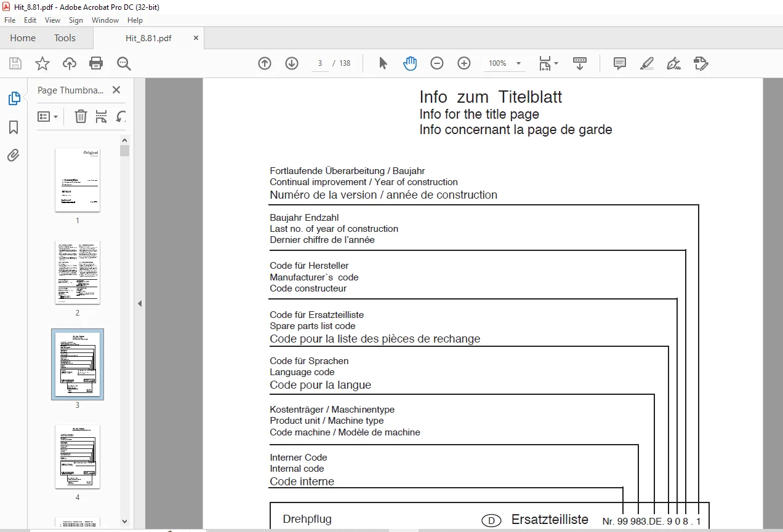The height and width of the screenshot is (532, 783).
Task: Close the Page Thumbnails panel
Action: [x=116, y=90]
